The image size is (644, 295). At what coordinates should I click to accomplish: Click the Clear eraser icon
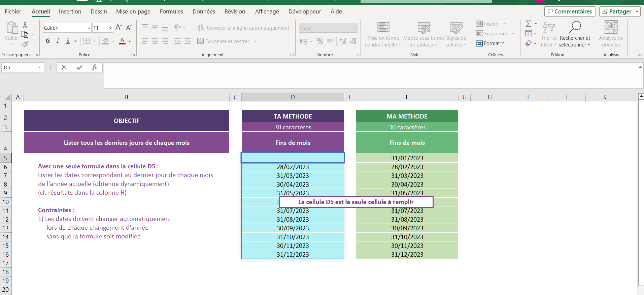pos(529,43)
